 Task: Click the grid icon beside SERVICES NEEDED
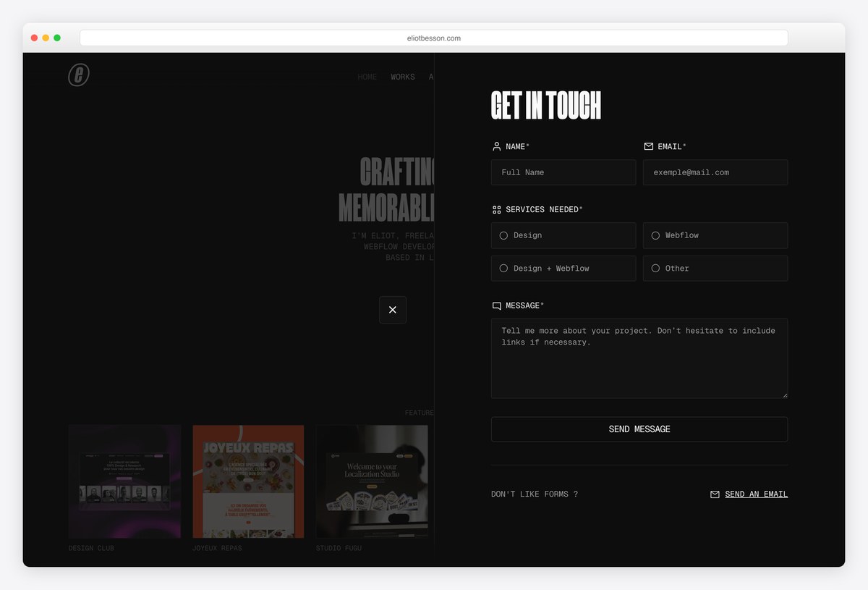[x=496, y=210]
